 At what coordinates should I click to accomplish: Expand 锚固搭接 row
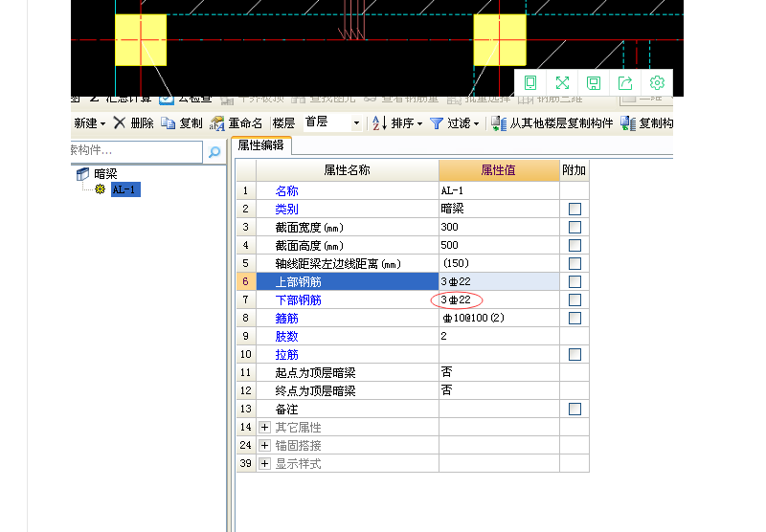pyautogui.click(x=264, y=446)
